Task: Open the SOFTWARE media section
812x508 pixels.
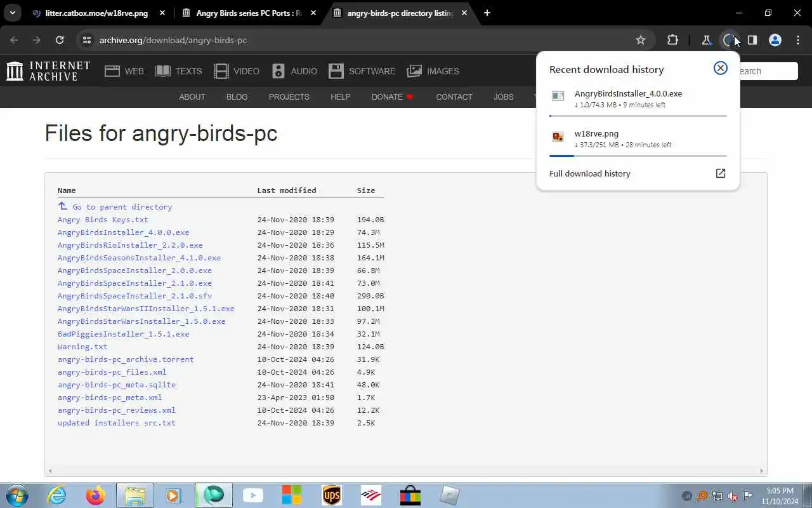Action: [x=362, y=71]
